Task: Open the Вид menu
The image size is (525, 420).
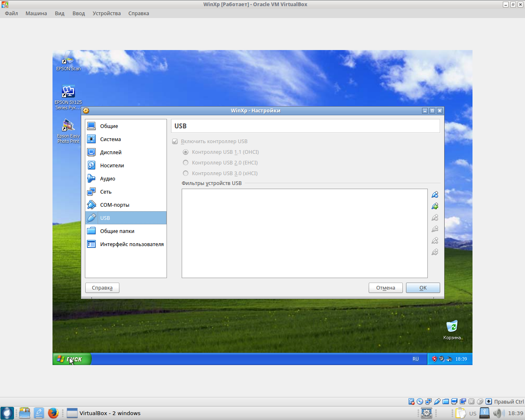Action: point(59,13)
